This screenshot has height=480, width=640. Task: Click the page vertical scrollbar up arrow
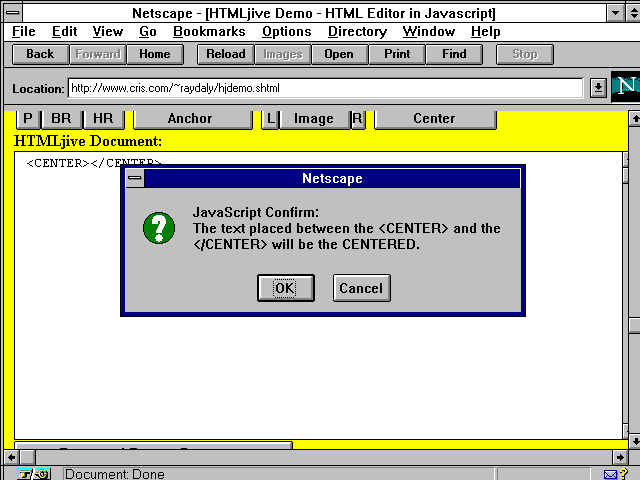click(x=634, y=119)
